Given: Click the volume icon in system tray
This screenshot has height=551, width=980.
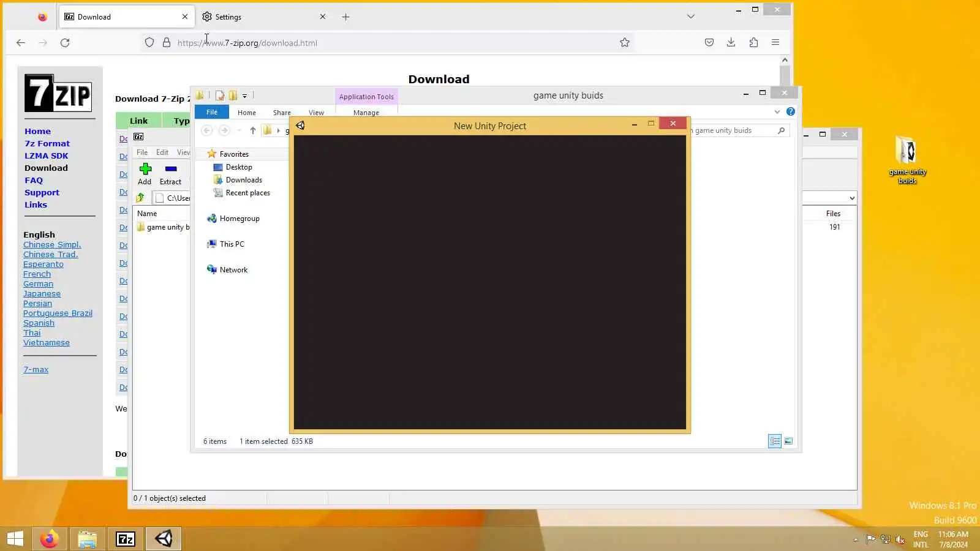Looking at the screenshot, I should 900,539.
